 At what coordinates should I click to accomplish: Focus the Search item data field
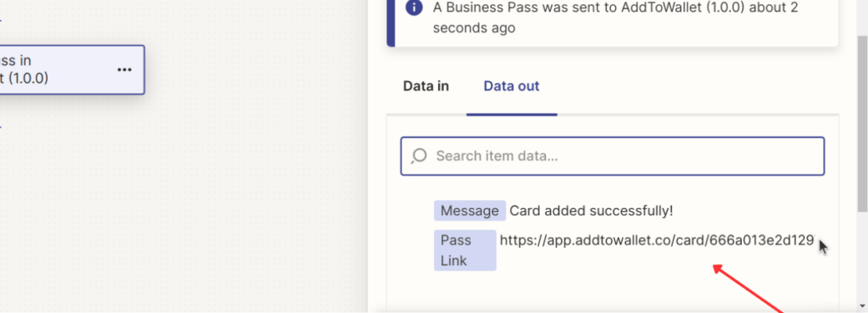pyautogui.click(x=613, y=156)
